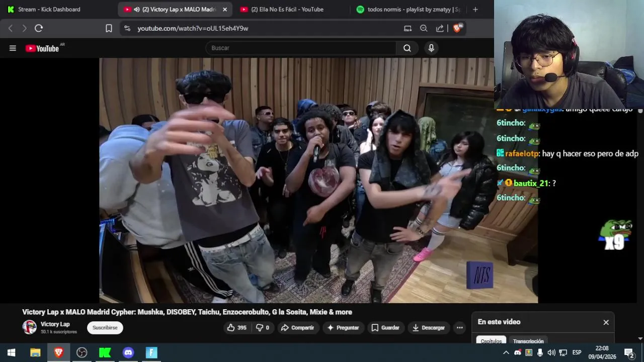Like the video with thumbs up 395
Screen dimensions: 644x362
pos(236,328)
